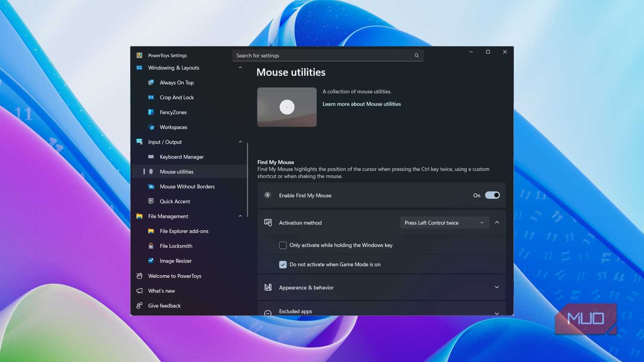Click the Mouse utilities sidebar icon
Screen dimensions: 644x362
tap(151, 172)
